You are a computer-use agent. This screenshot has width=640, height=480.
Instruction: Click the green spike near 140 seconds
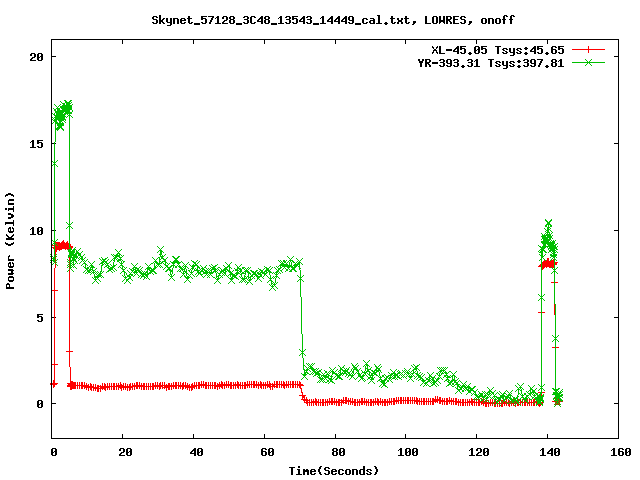(548, 239)
